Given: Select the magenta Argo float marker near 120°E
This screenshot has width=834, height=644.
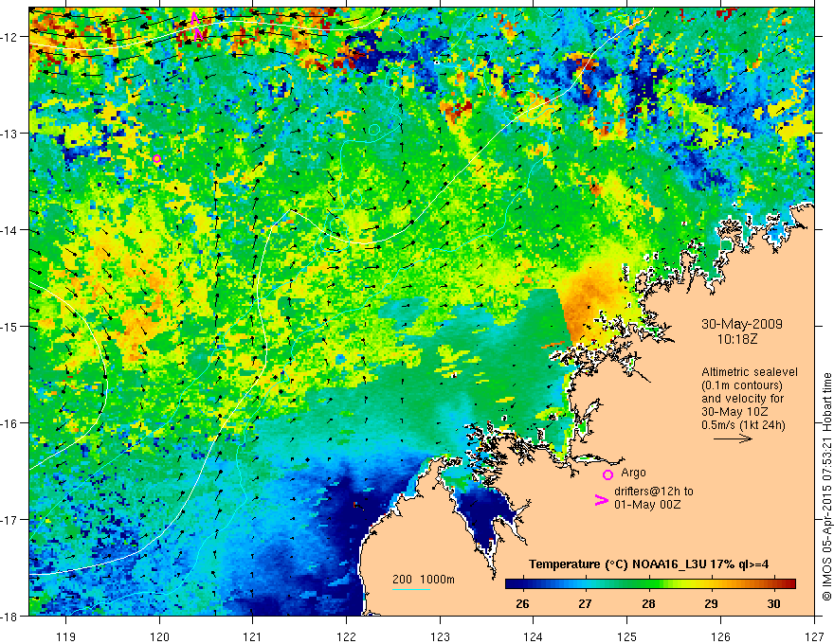Looking at the screenshot, I should click(x=156, y=159).
